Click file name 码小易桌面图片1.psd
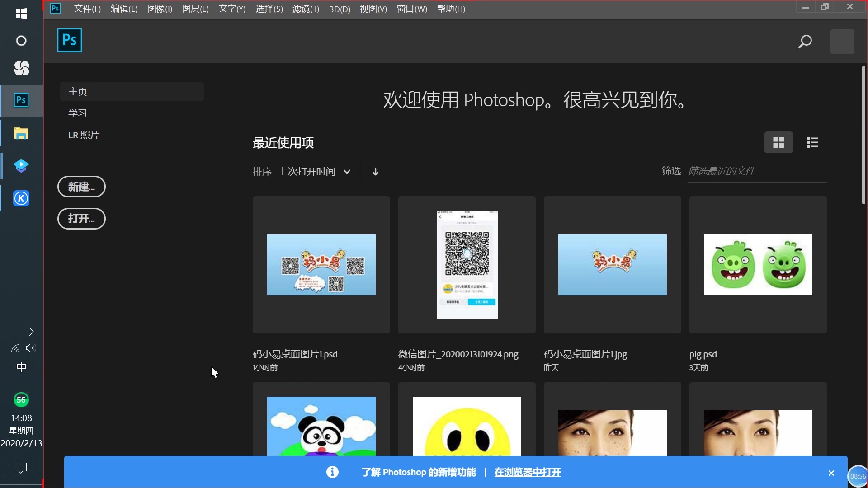The width and height of the screenshot is (868, 488). 295,354
